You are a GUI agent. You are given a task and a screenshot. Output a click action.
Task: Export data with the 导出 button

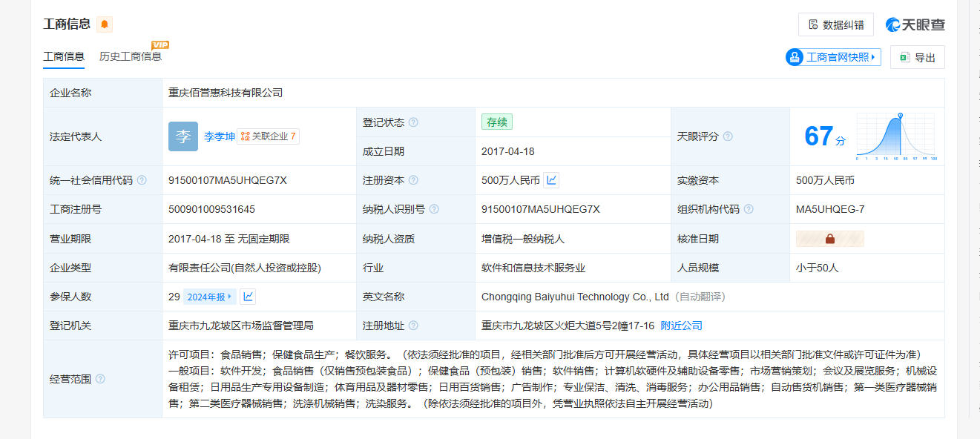917,57
